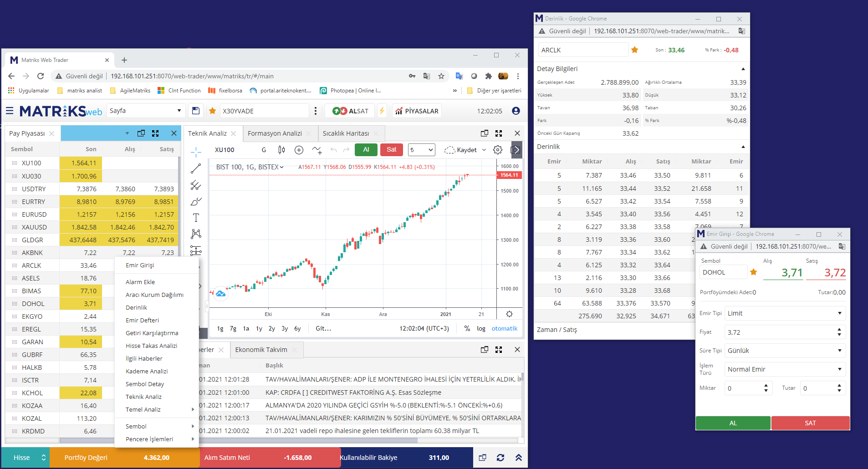Open chart settings gear next to Kaydet

pos(498,150)
